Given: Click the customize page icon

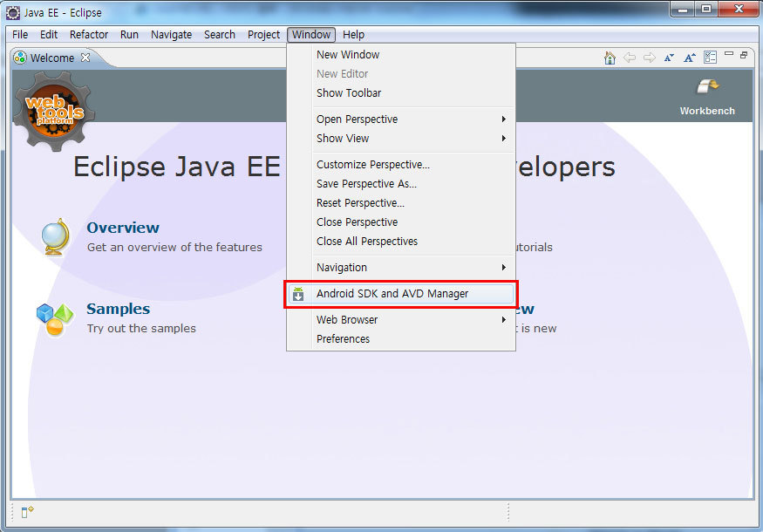Looking at the screenshot, I should click(710, 58).
